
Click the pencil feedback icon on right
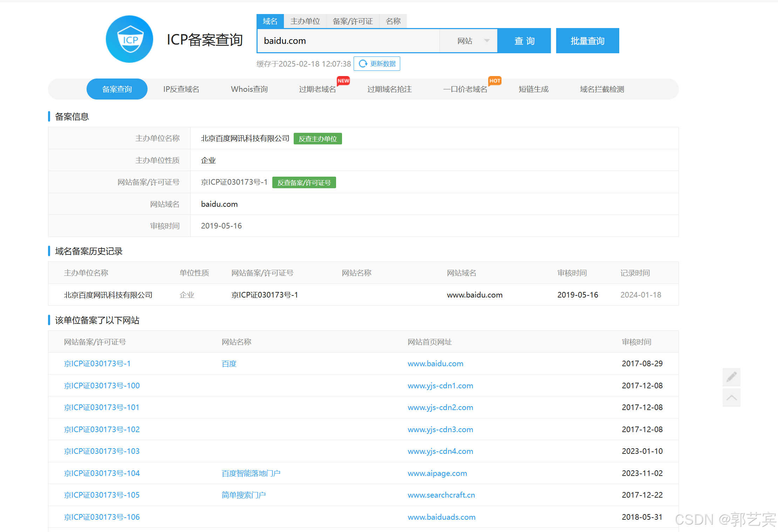(x=731, y=377)
